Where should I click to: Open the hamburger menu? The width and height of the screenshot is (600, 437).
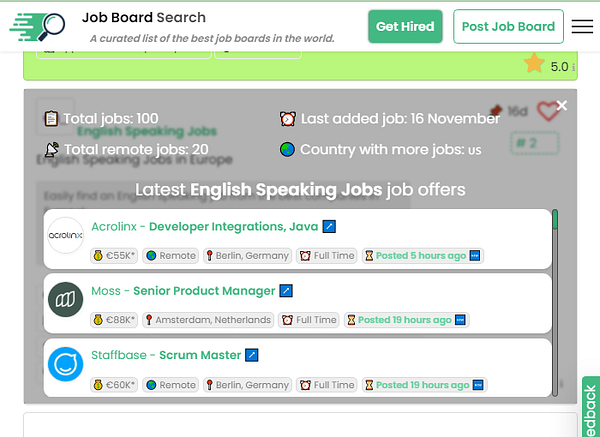(x=582, y=27)
